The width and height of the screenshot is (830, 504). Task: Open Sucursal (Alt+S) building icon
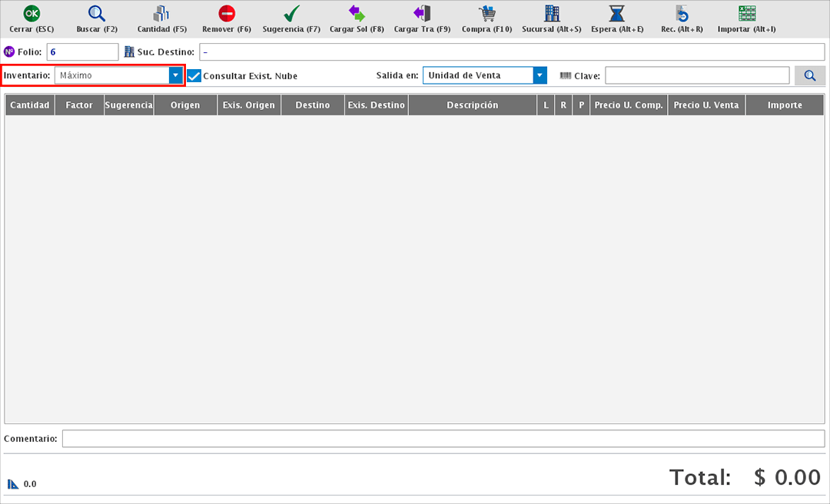[551, 14]
